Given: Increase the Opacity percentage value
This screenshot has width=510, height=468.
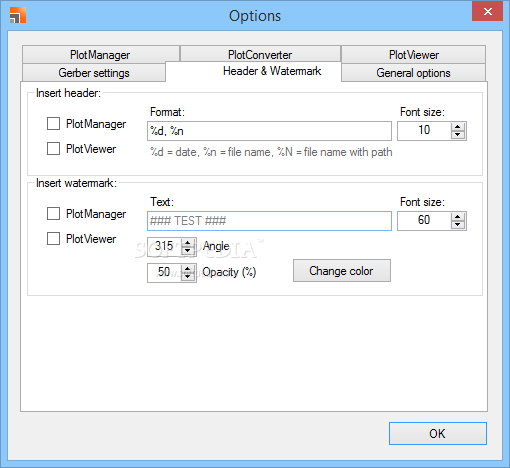Looking at the screenshot, I should coord(188,269).
